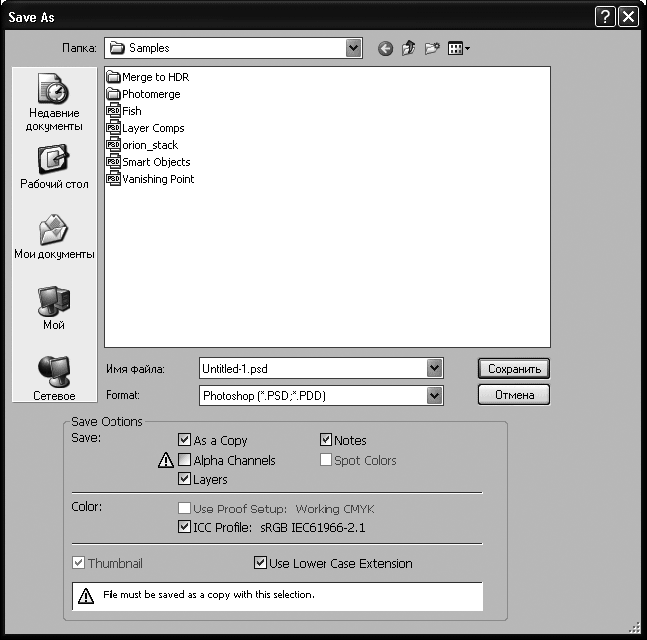Select the Vanishing Point PSD file

coord(150,179)
